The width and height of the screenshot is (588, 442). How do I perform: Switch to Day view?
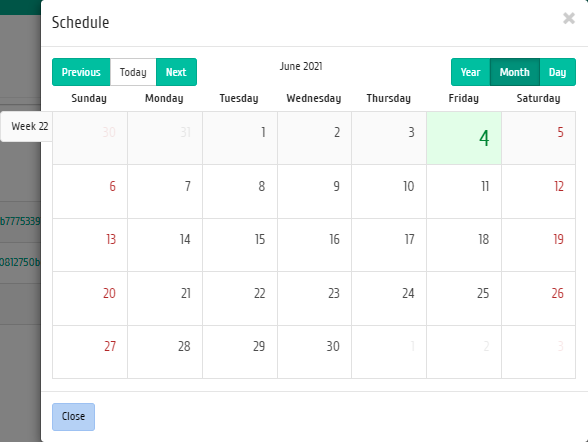[557, 72]
